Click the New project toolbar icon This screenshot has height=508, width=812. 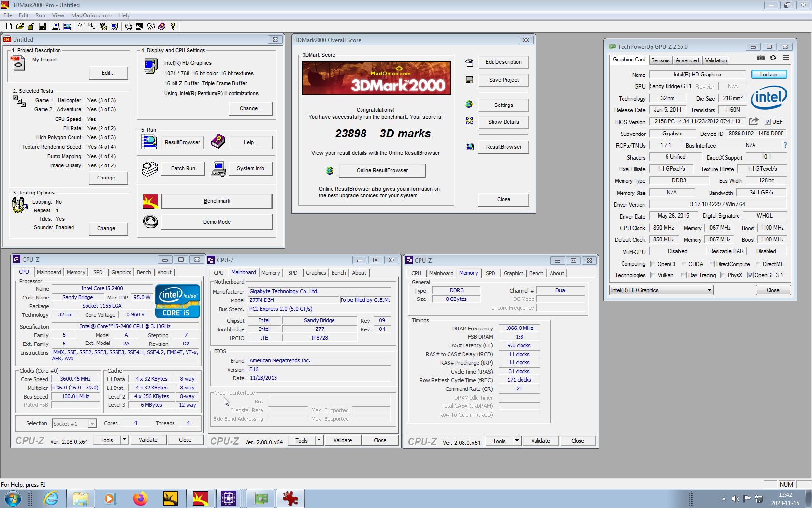pos(9,26)
